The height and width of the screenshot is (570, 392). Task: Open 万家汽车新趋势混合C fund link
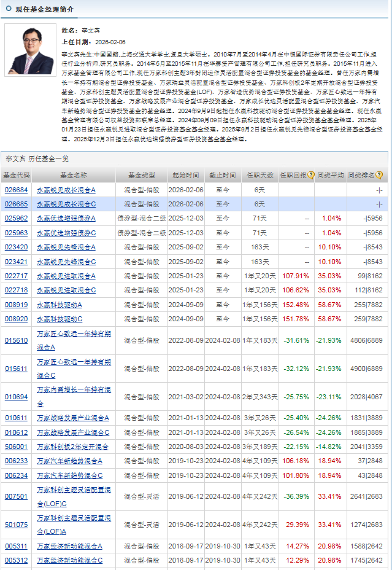70,475
